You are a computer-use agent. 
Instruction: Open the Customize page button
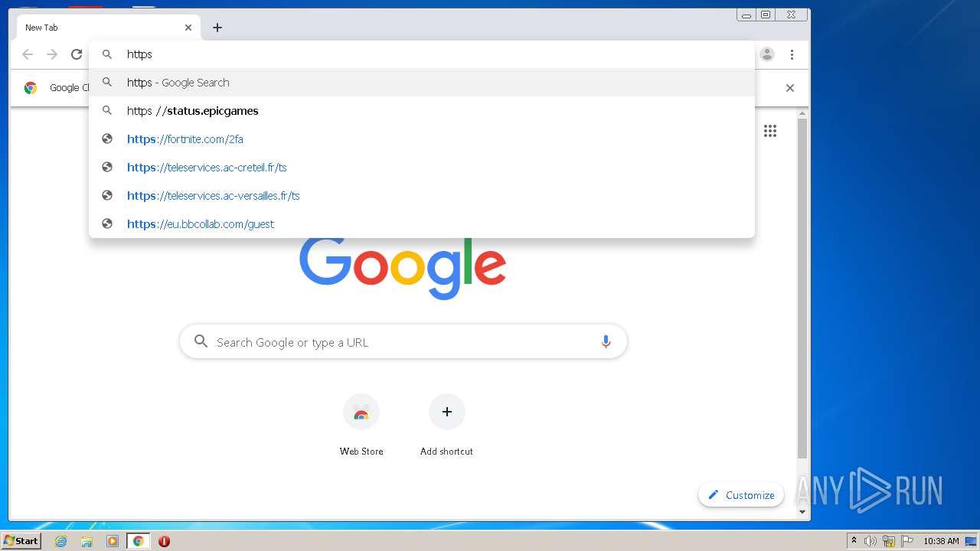pos(741,495)
